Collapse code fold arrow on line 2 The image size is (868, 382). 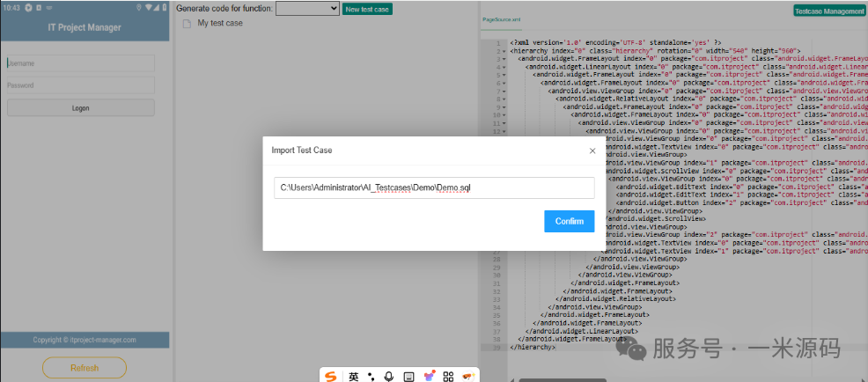(x=504, y=51)
